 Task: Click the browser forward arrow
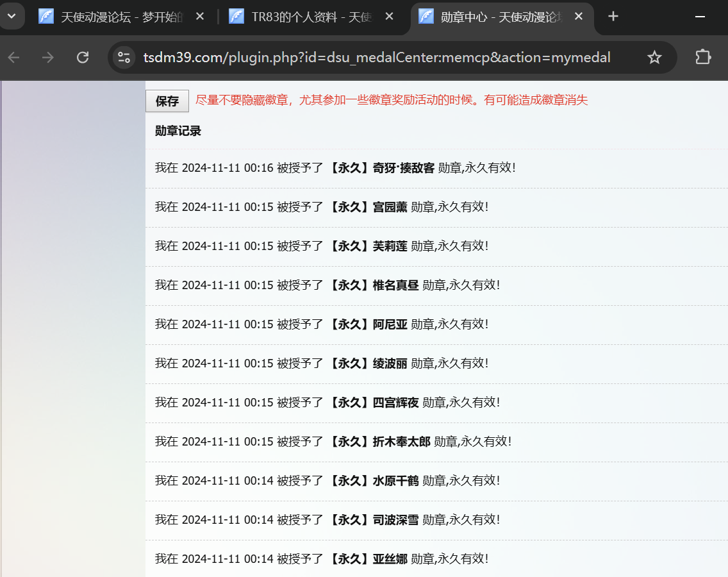point(48,58)
